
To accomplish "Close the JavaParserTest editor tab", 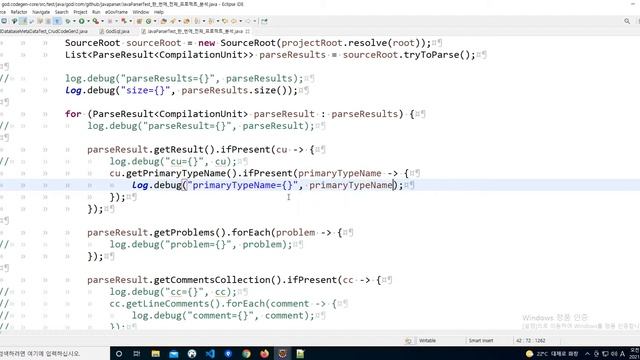I will (x=248, y=31).
